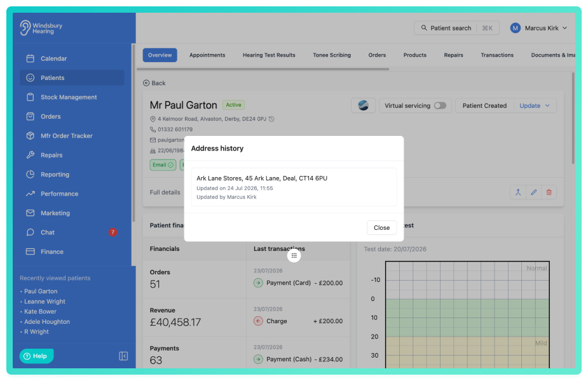Open the Orders tab

tap(377, 55)
